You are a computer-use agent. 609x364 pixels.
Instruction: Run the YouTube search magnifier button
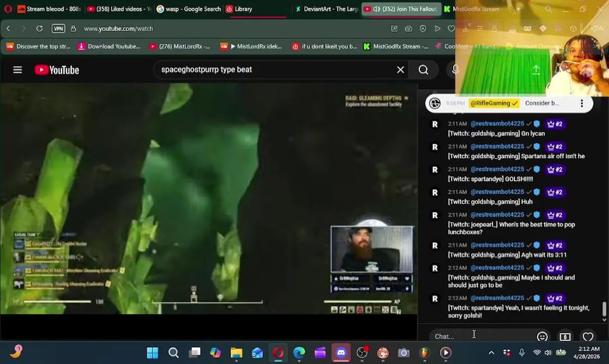[x=423, y=70]
